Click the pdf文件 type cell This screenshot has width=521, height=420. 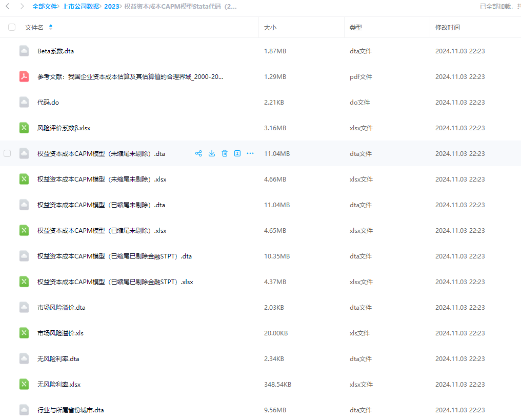click(x=360, y=77)
